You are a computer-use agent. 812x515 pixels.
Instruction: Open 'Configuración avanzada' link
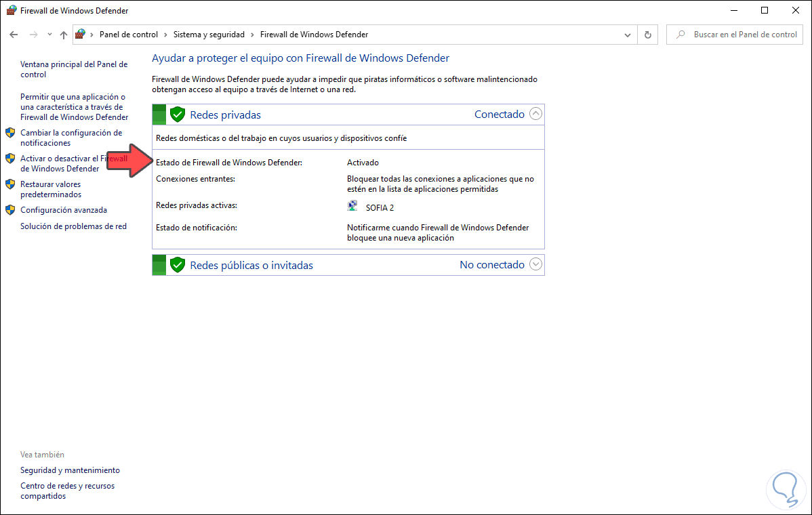(64, 210)
